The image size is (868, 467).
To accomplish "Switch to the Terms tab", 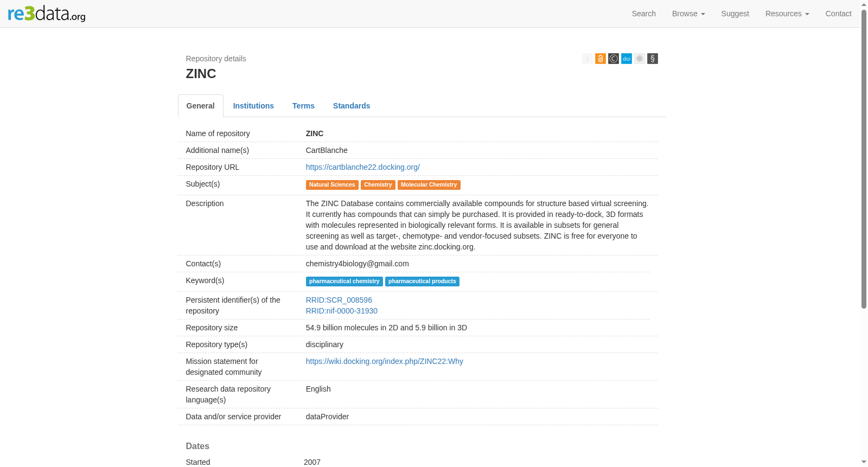I will pyautogui.click(x=303, y=106).
